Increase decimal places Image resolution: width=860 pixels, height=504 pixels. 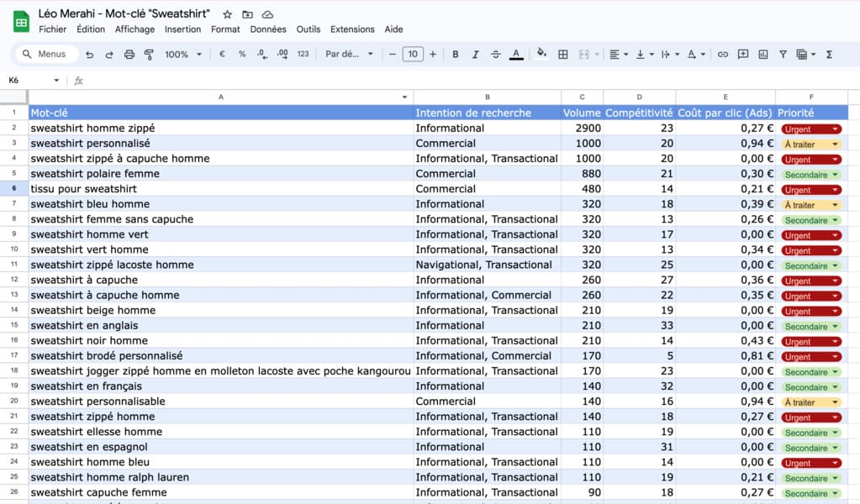coord(282,55)
